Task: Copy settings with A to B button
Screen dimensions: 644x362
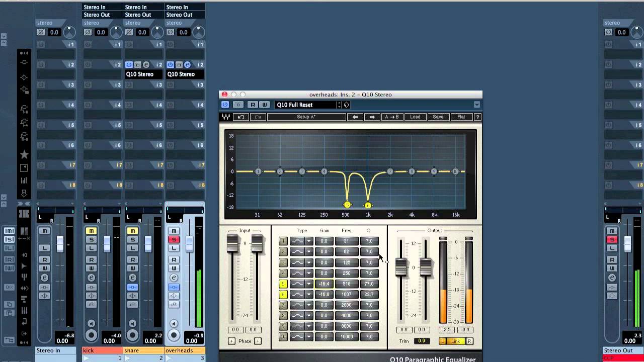Action: pos(392,117)
